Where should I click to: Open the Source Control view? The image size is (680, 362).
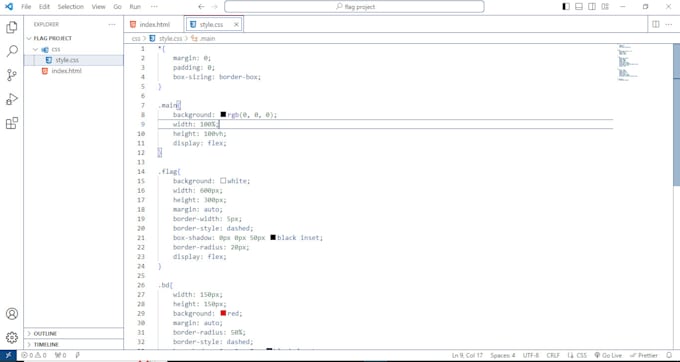click(12, 75)
